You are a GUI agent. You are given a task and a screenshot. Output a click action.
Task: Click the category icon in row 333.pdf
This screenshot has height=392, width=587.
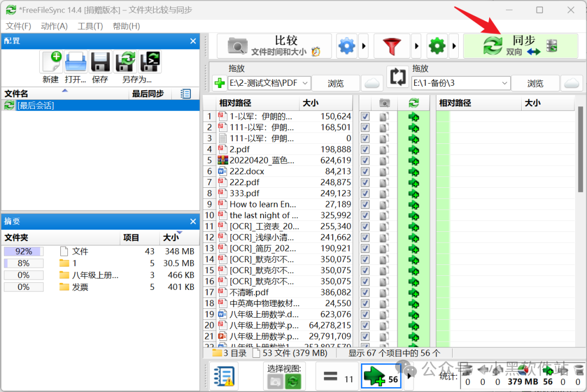click(384, 193)
